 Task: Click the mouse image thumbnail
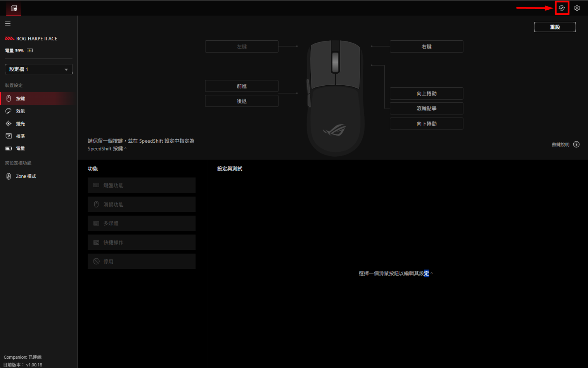(336, 98)
